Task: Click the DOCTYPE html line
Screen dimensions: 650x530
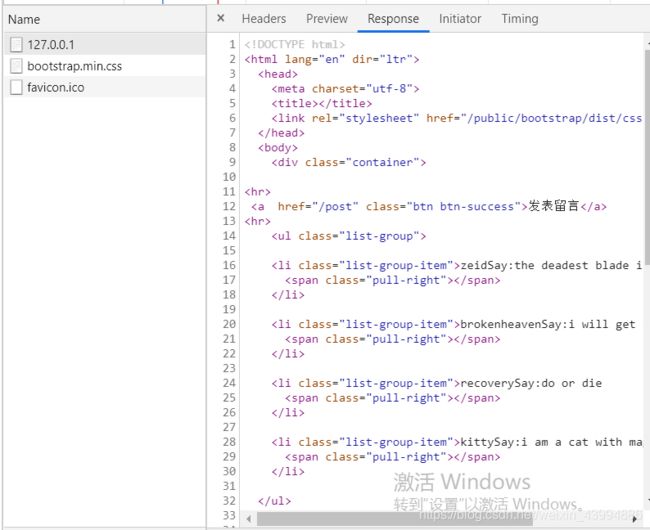Action: coord(295,45)
